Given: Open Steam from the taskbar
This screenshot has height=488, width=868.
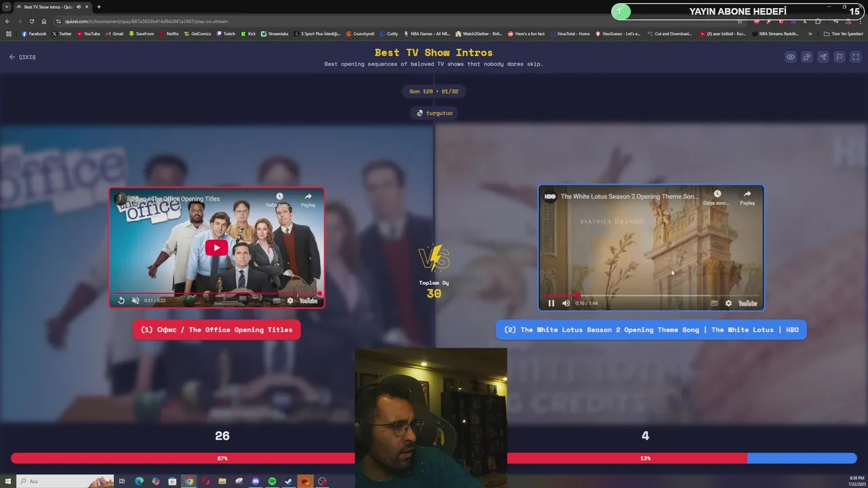Looking at the screenshot, I should tap(288, 481).
